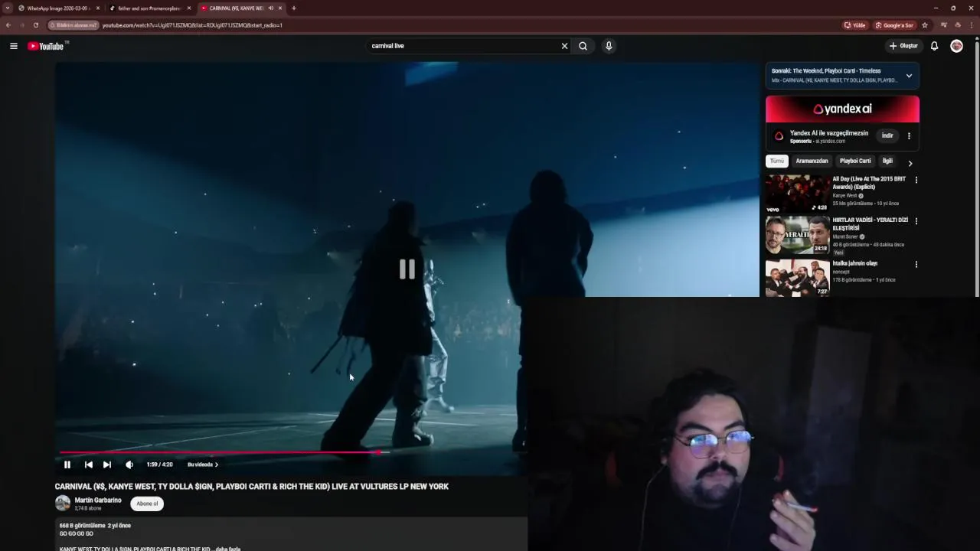Select the 'Tümü' filter chip
This screenshot has width=980, height=551.
tap(777, 161)
